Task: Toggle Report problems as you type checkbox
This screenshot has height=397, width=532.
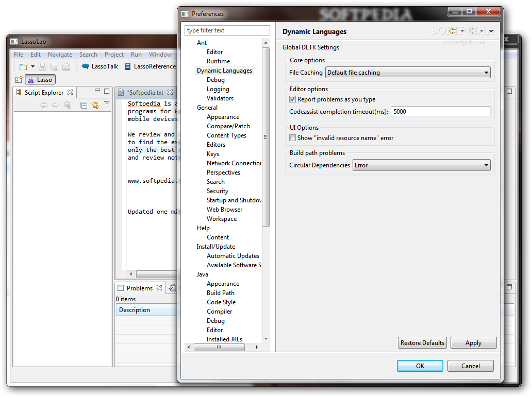Action: click(x=292, y=99)
